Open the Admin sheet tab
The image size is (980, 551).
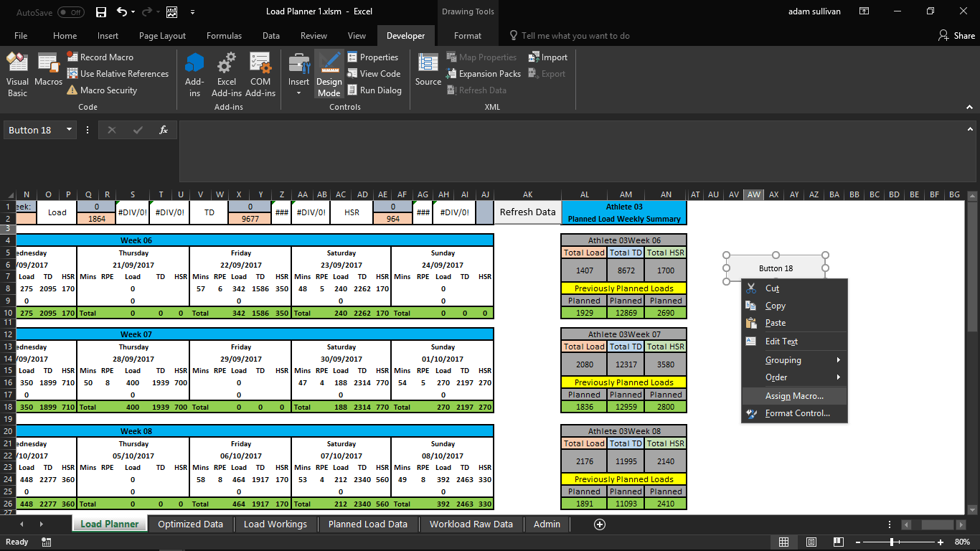coord(547,524)
